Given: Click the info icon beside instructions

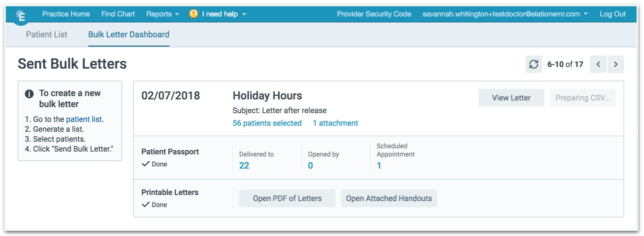Looking at the screenshot, I should (29, 94).
